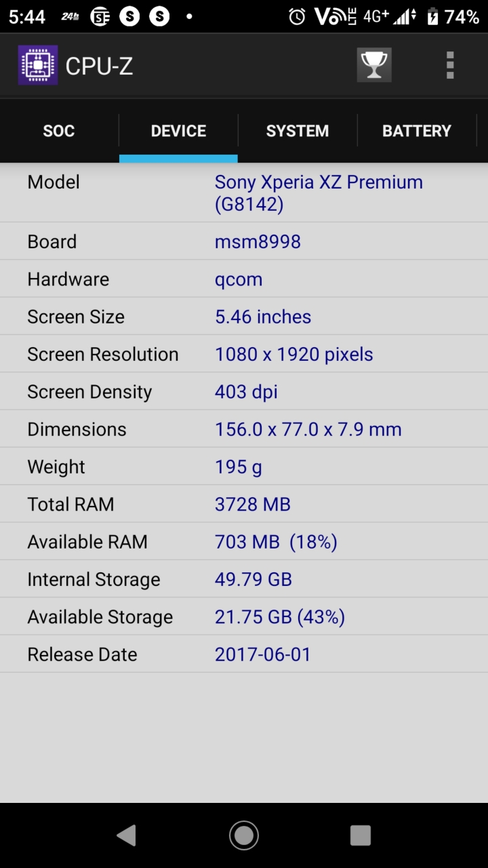Tap the Board msm8998 row
The height and width of the screenshot is (868, 488).
click(x=244, y=241)
